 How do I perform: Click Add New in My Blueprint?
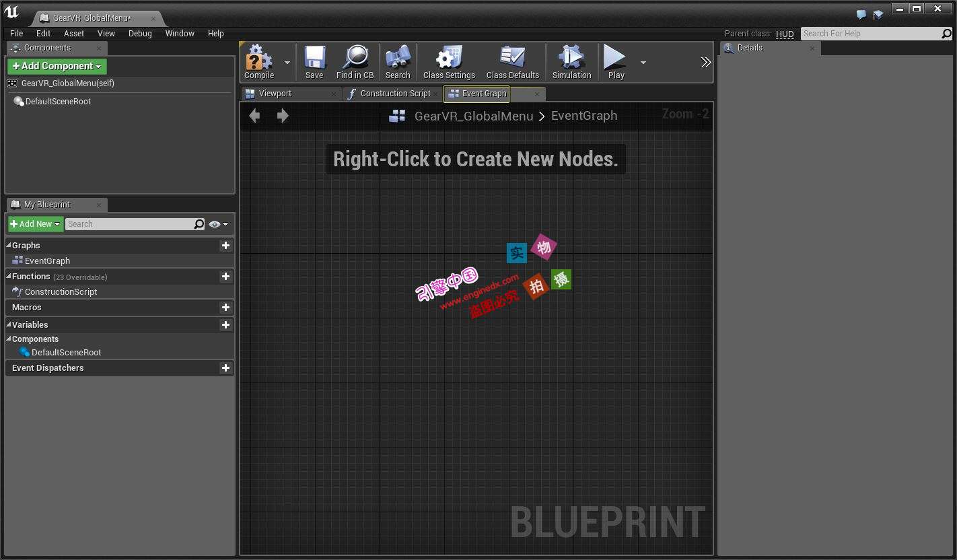point(36,224)
